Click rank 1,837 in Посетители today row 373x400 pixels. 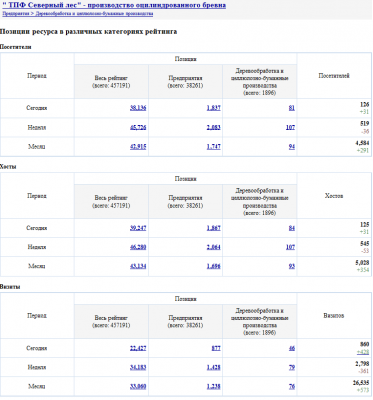[214, 108]
